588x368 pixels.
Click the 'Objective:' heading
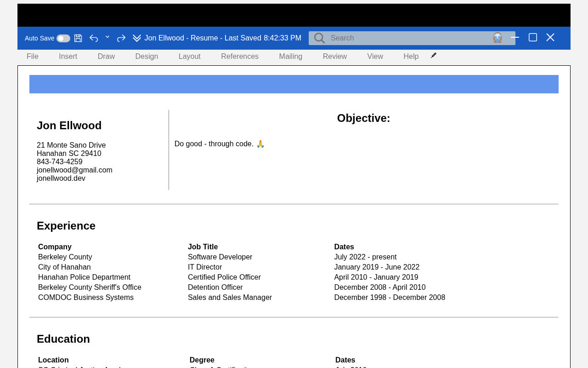click(364, 118)
